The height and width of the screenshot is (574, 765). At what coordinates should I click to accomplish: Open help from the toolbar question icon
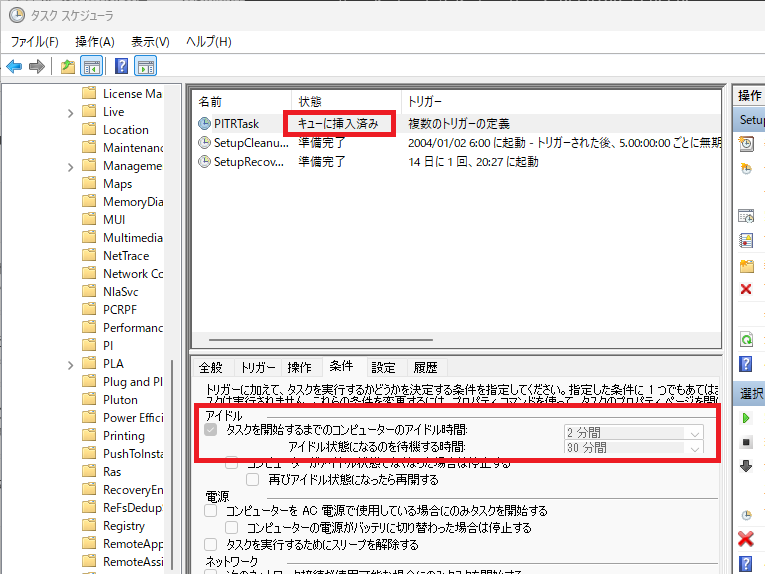121,66
